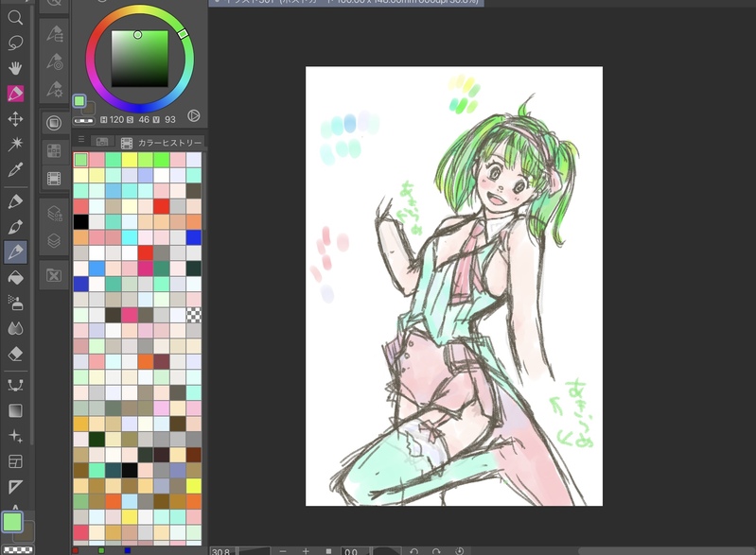Viewport: 756px width, 555px height.
Task: Click the pink highlighted pen tool icon
Action: [x=15, y=94]
